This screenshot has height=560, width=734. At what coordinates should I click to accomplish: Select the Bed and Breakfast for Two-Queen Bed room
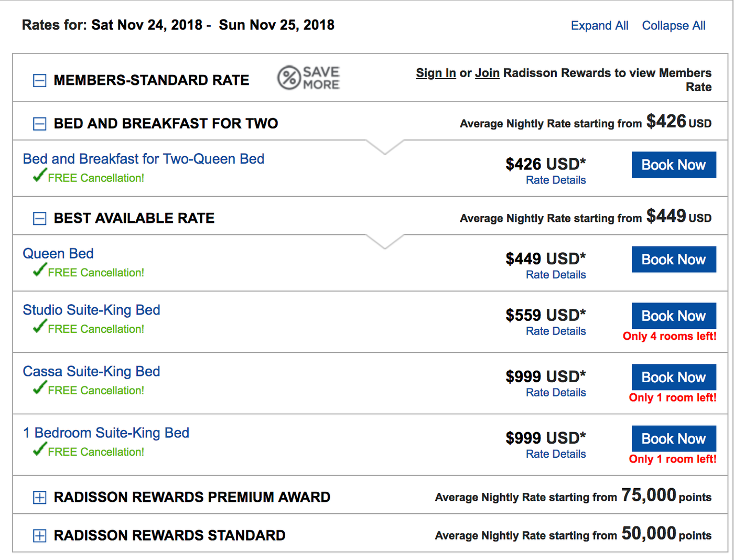[x=143, y=158]
